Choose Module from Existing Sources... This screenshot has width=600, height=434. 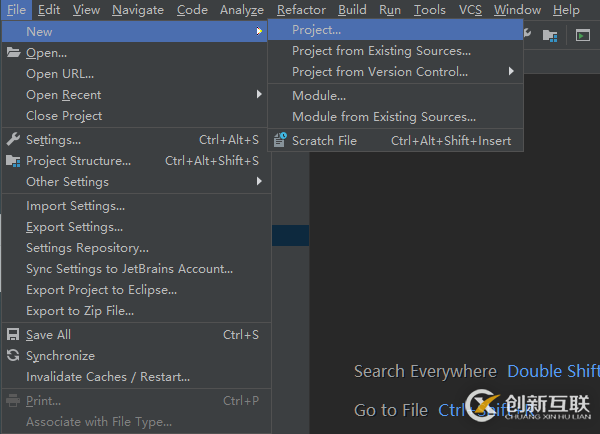point(383,117)
